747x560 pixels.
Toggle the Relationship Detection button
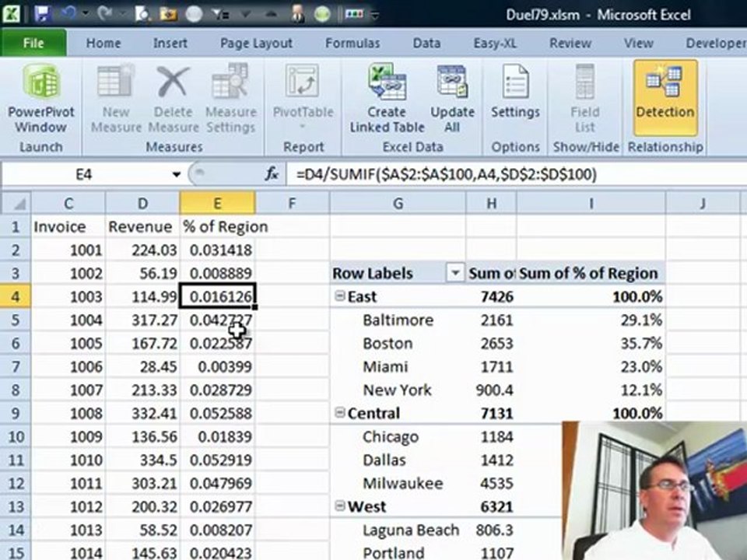665,98
